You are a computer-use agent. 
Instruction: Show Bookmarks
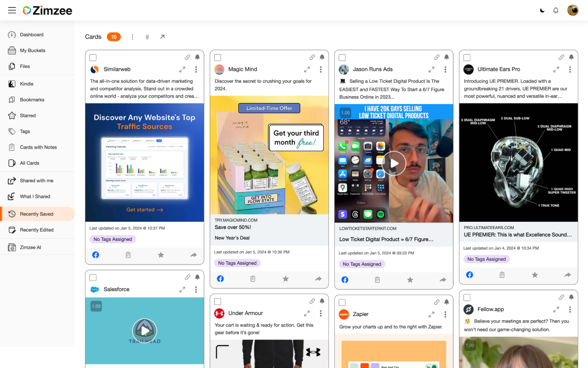click(37, 100)
